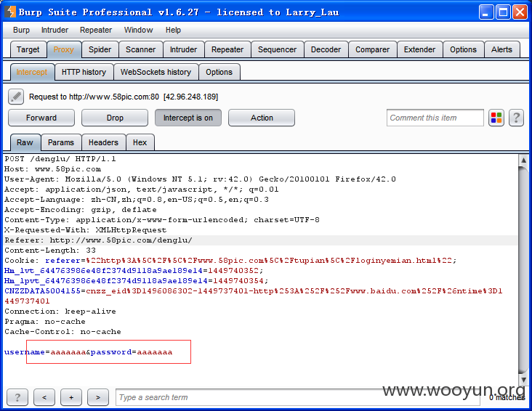Open the highlight color picker icon
This screenshot has height=411, width=532.
point(496,118)
